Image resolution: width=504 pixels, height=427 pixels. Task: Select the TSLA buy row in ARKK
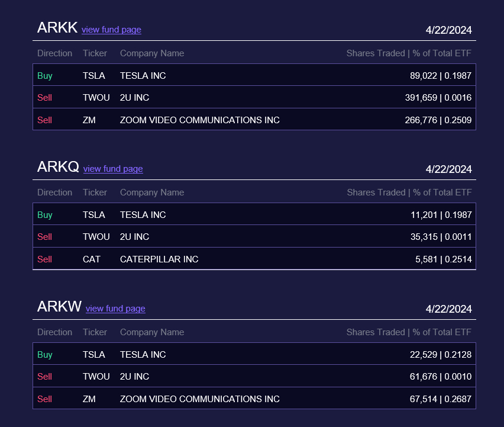click(x=254, y=76)
